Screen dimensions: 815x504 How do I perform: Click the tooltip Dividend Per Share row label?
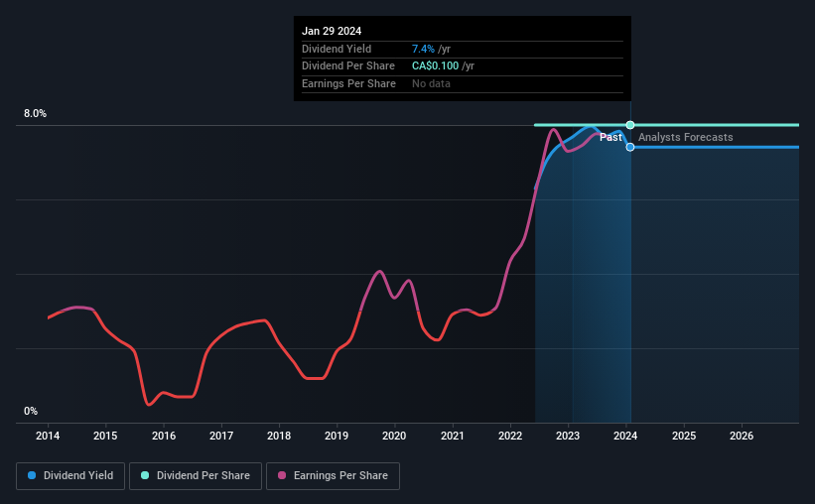tap(348, 66)
